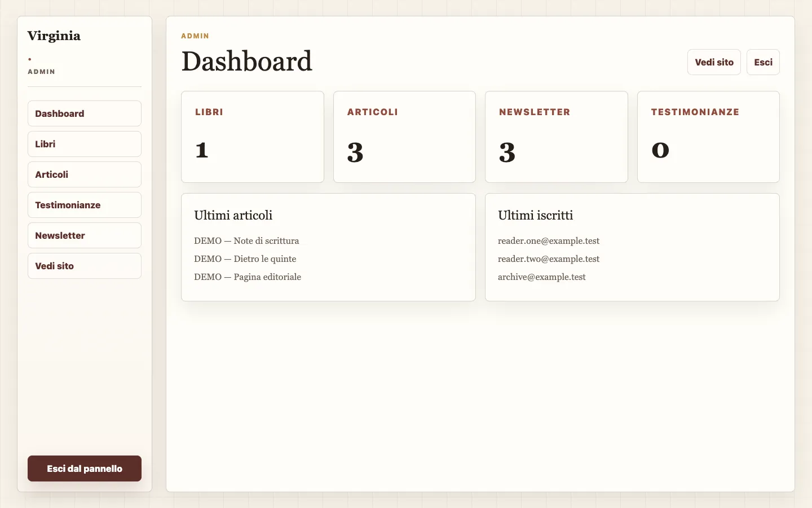The height and width of the screenshot is (508, 812).
Task: Open the Newsletter stat card
Action: point(557,137)
